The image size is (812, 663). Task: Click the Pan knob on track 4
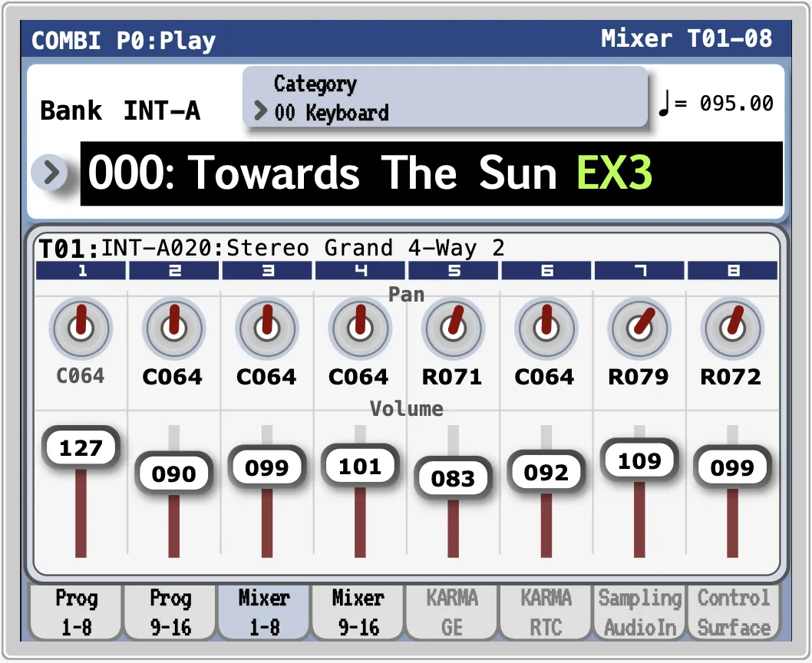(x=359, y=328)
